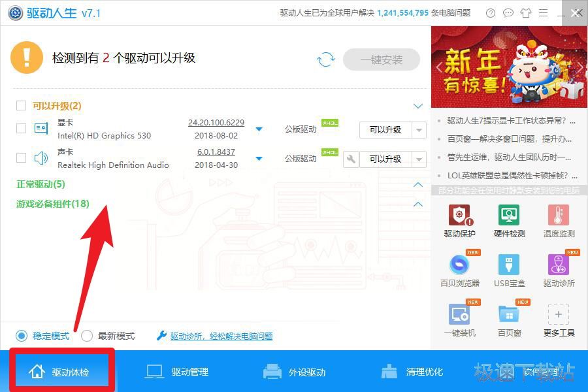Open version dropdown for graphics driver 24.20.100.6229
588x392 pixels.
pos(259,129)
